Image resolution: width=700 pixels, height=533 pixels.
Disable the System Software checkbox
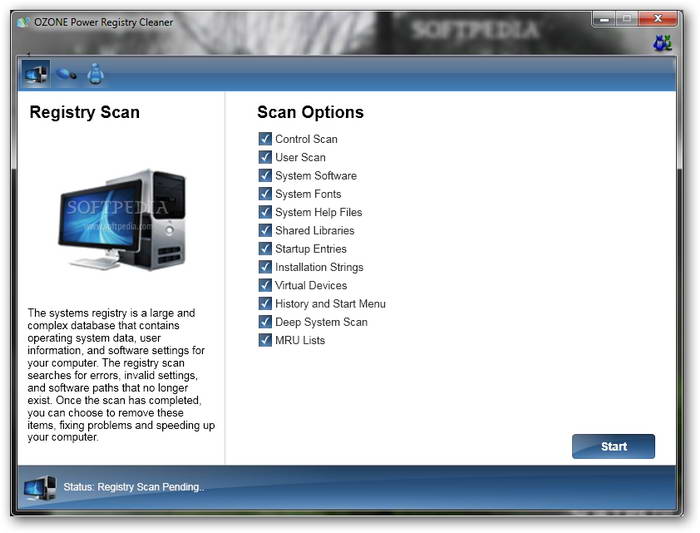[x=265, y=175]
